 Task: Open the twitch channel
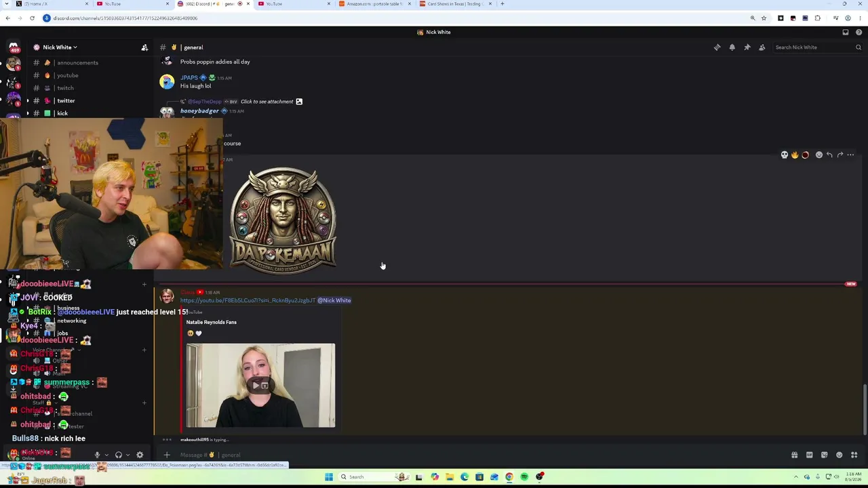[x=66, y=88]
